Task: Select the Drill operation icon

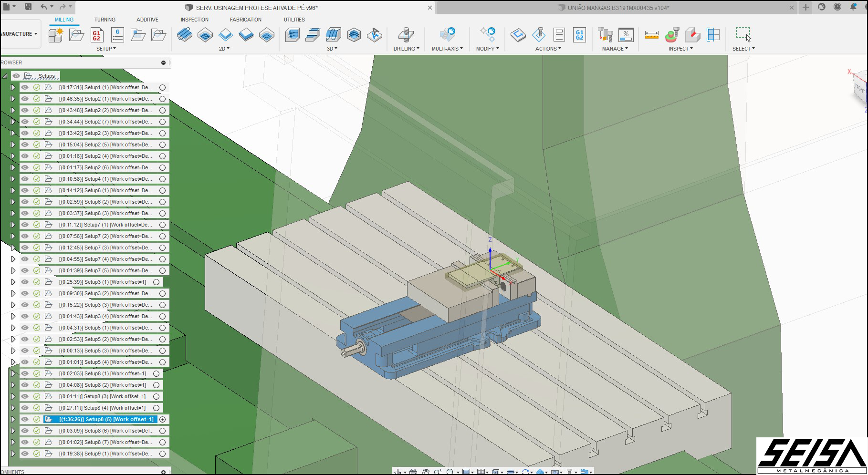Action: [x=406, y=35]
